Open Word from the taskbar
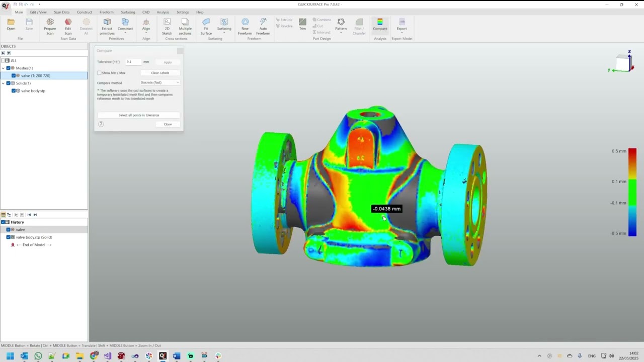The image size is (644, 362). click(x=176, y=356)
